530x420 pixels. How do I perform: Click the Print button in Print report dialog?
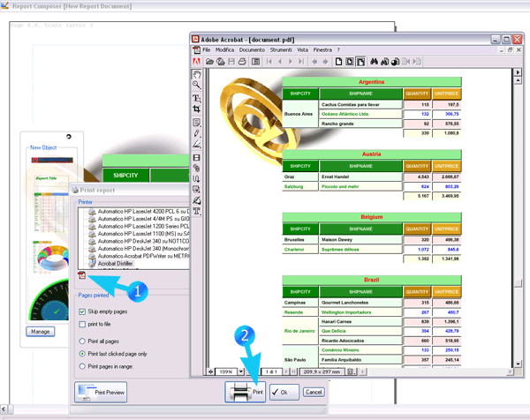click(246, 392)
